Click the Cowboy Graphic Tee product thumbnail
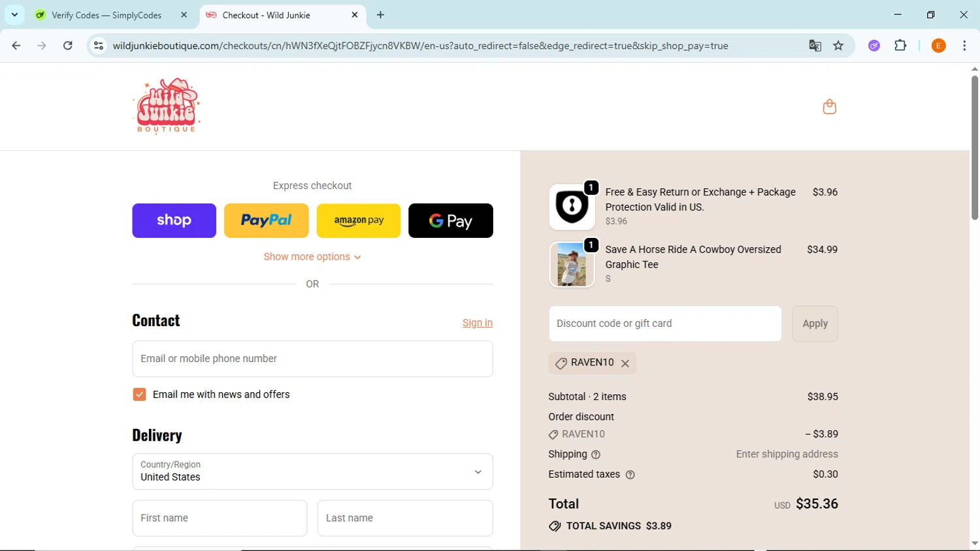This screenshot has height=551, width=980. 572,264
